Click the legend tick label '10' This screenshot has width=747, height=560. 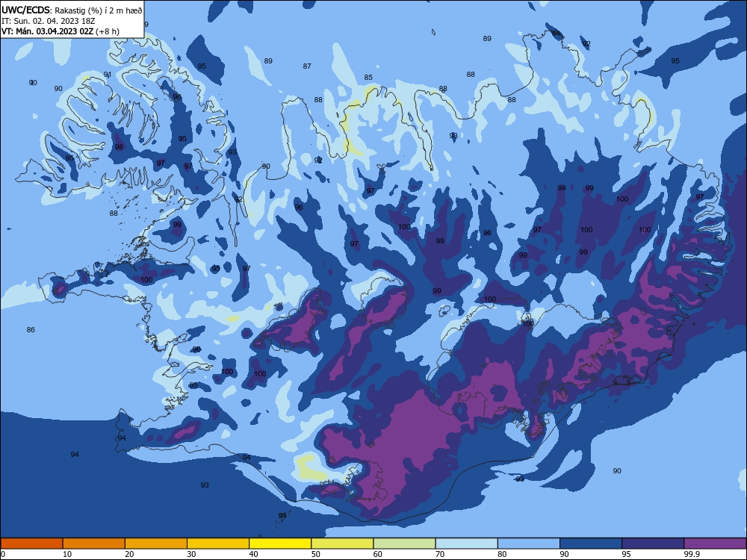pyautogui.click(x=67, y=554)
